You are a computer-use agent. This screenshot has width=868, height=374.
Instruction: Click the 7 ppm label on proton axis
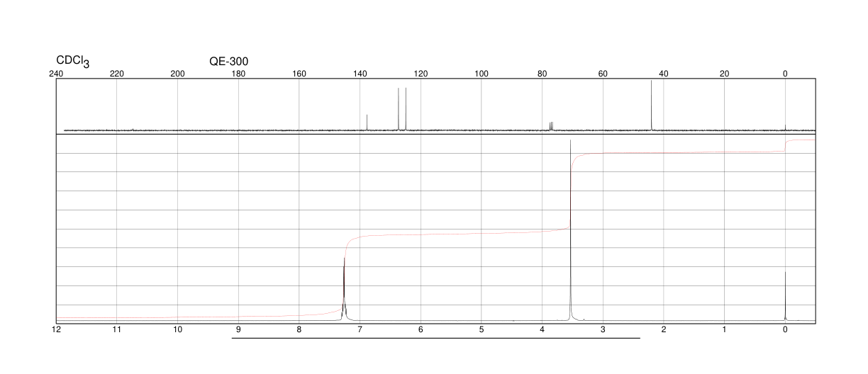tap(360, 330)
